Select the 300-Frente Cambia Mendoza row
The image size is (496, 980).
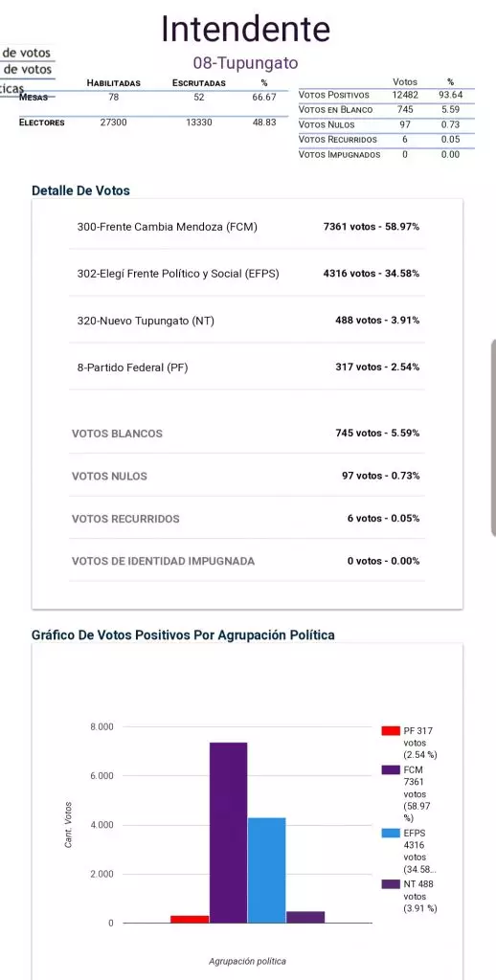coord(247,227)
